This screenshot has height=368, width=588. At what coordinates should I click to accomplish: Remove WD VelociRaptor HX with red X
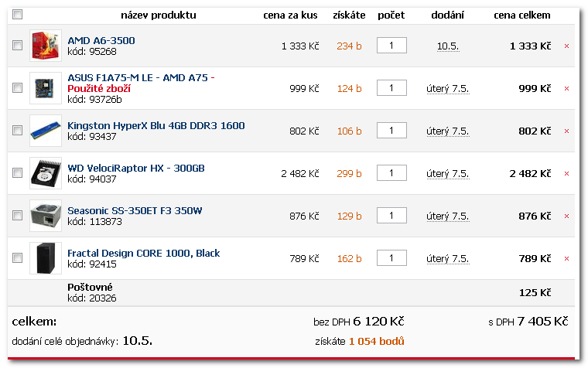click(566, 173)
